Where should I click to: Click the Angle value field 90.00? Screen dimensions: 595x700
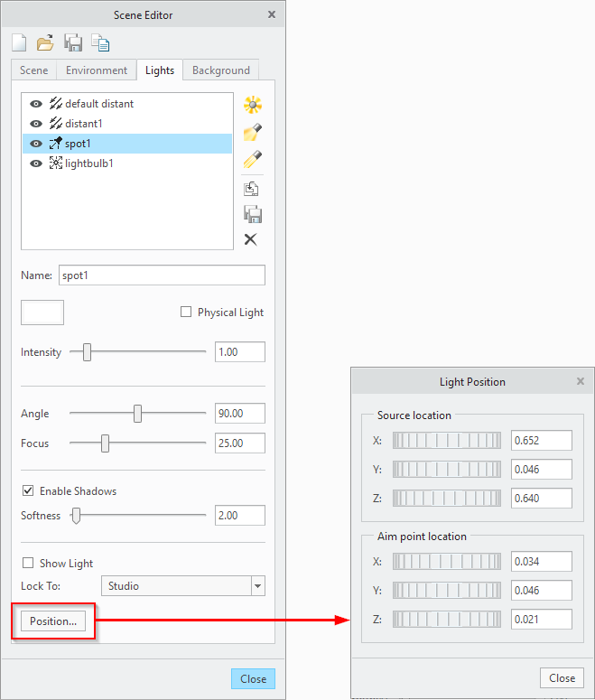[x=240, y=414]
